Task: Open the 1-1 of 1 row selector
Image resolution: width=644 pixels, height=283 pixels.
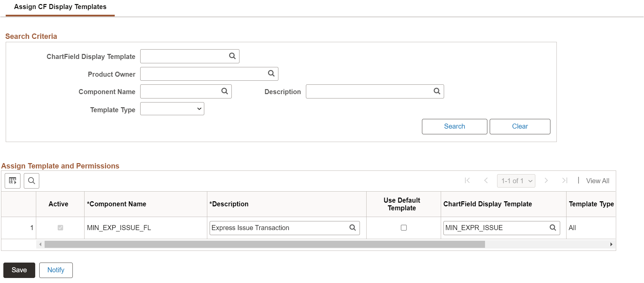Action: click(516, 181)
